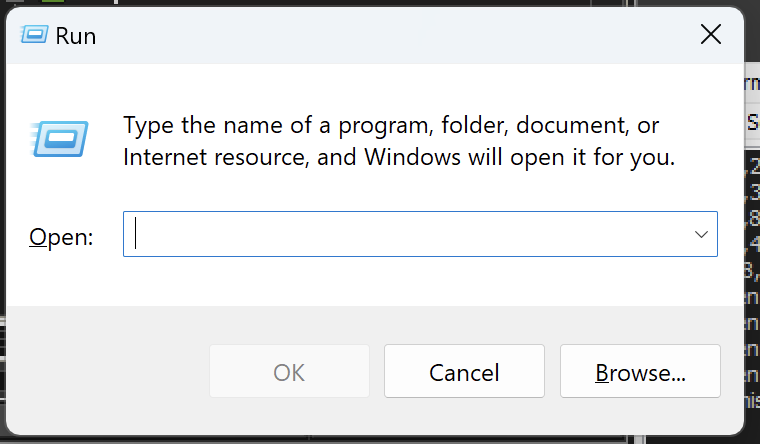This screenshot has height=444, width=760.
Task: Expand the Open combo box dropdown arrow
Action: [x=700, y=234]
